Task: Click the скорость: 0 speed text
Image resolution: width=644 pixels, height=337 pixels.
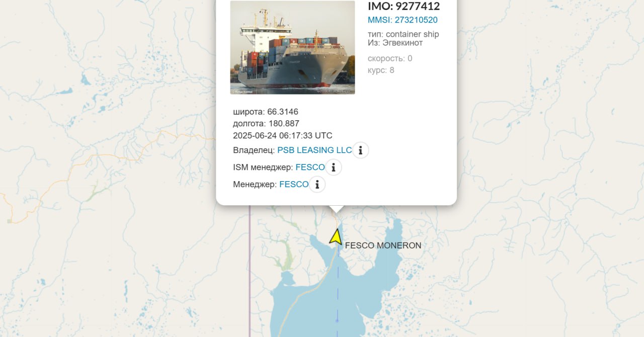Action: click(x=390, y=58)
